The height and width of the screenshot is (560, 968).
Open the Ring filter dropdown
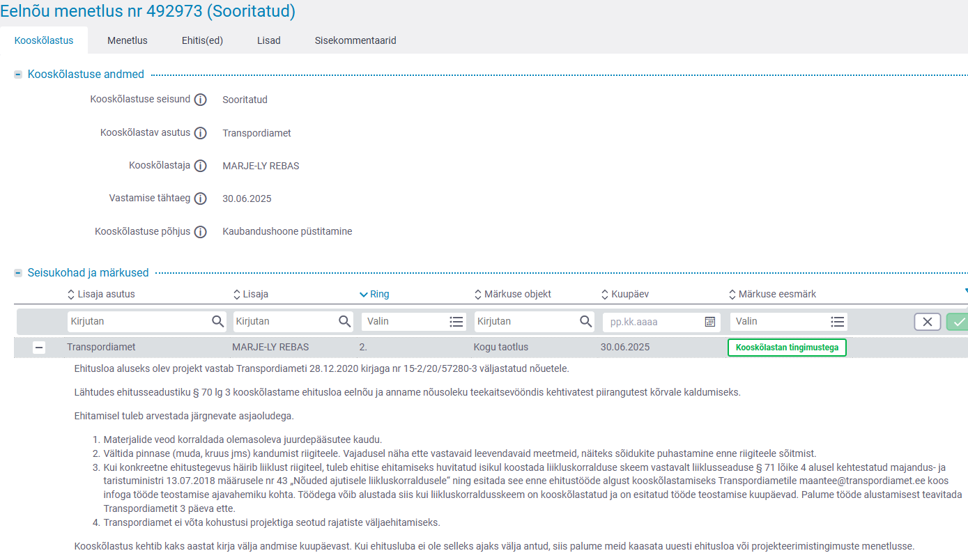coord(413,321)
